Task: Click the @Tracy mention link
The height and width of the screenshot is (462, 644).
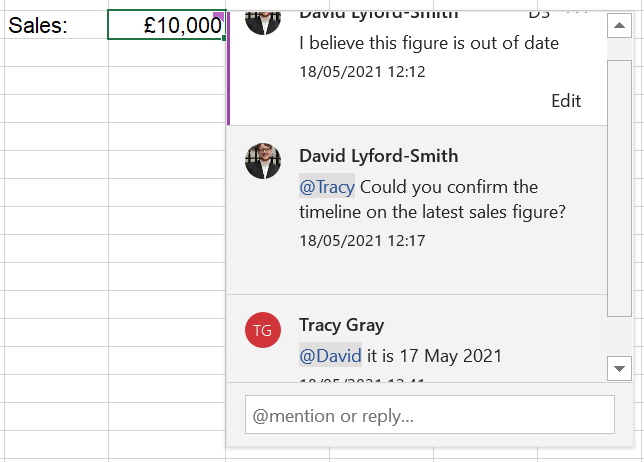Action: coord(327,187)
